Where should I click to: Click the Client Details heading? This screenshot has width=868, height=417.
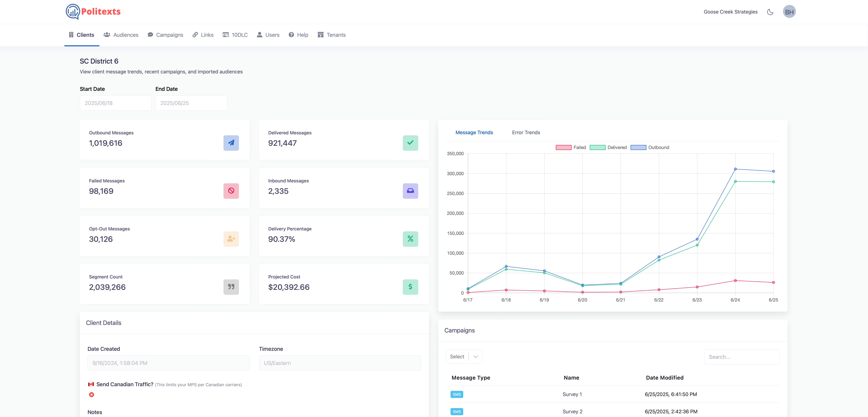104,323
